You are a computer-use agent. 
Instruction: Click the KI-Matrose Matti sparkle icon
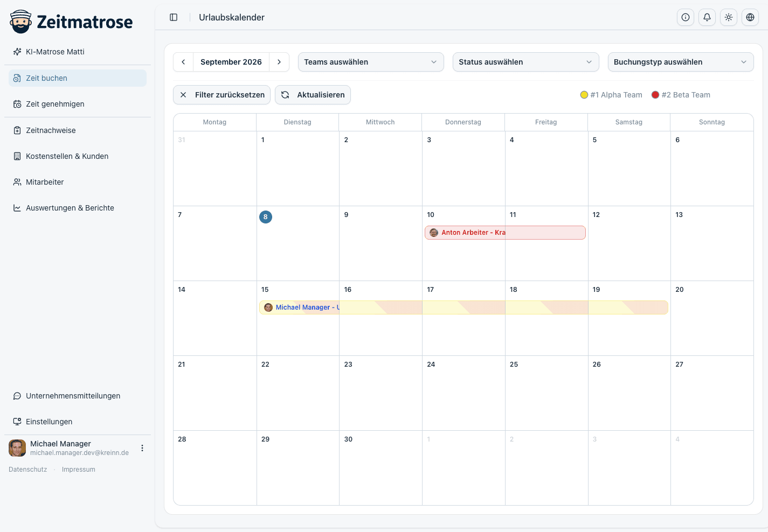(17, 52)
